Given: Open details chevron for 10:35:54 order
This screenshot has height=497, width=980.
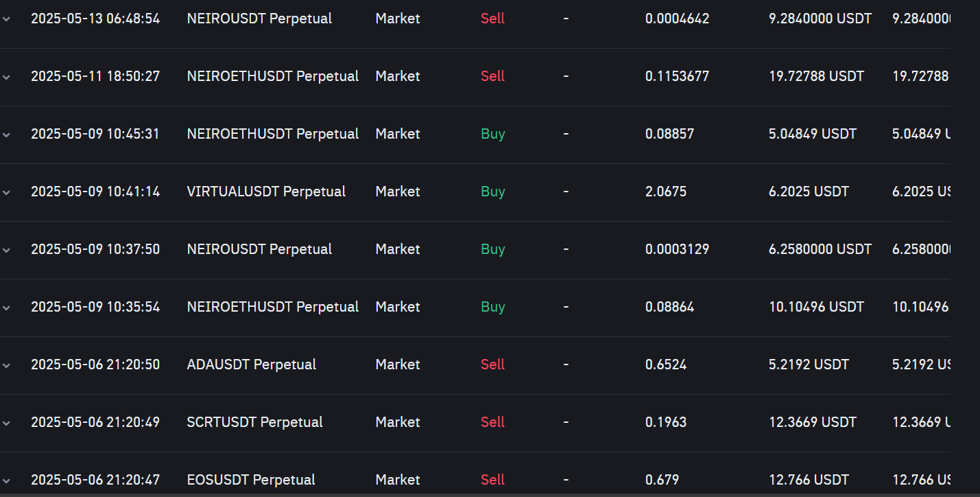Looking at the screenshot, I should pyautogui.click(x=6, y=308).
